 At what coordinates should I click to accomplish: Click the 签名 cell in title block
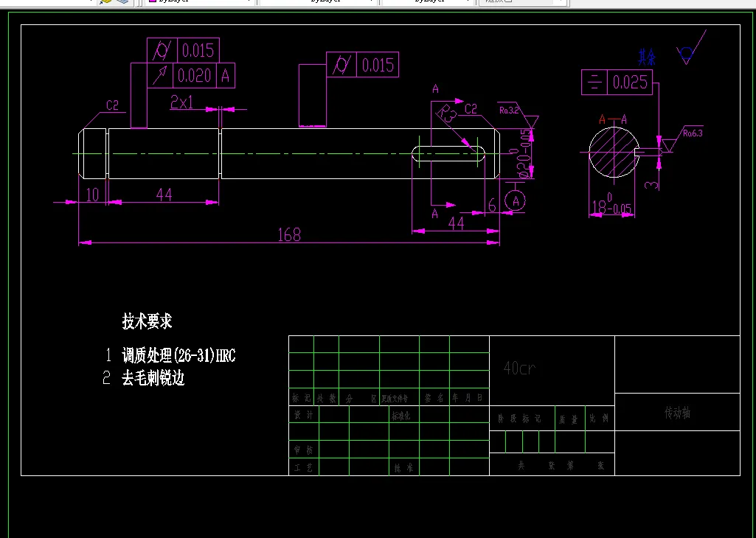pos(434,398)
